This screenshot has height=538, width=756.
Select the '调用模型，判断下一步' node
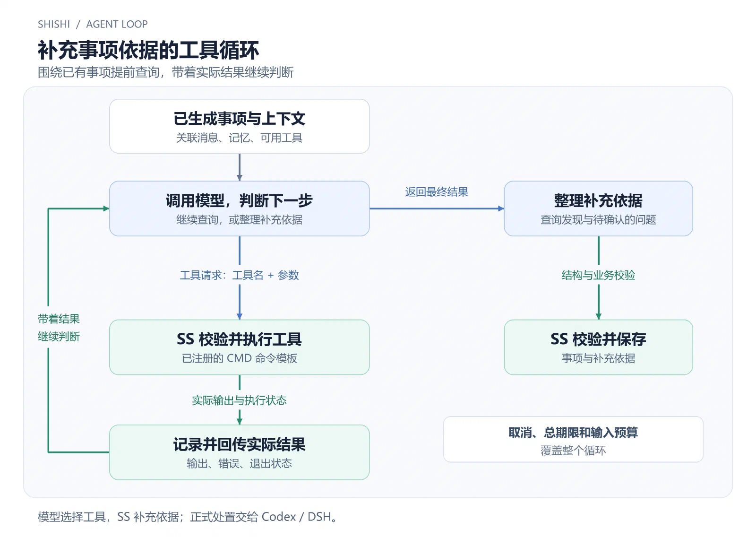point(240,208)
